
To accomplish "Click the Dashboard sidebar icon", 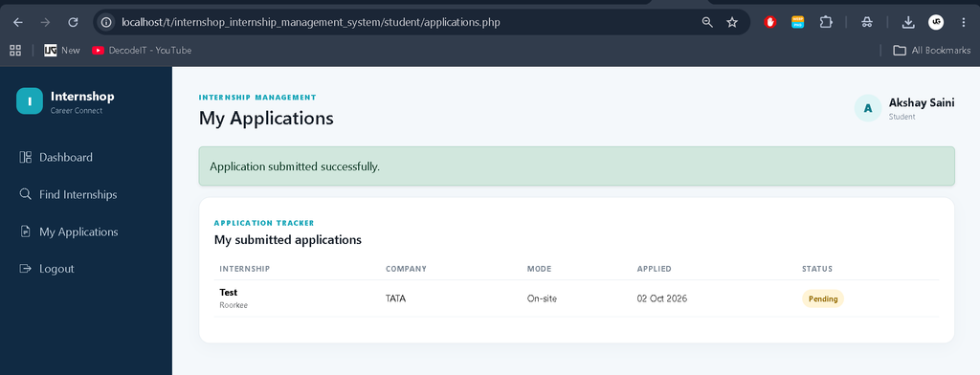I will 26,158.
